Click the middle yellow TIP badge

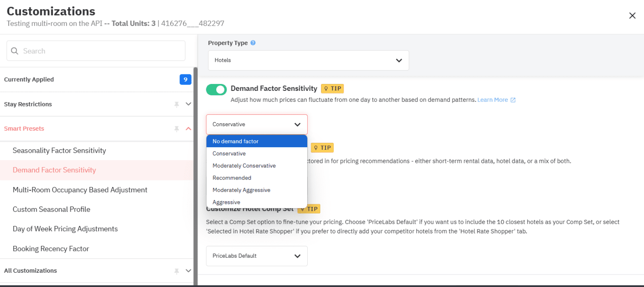click(322, 148)
